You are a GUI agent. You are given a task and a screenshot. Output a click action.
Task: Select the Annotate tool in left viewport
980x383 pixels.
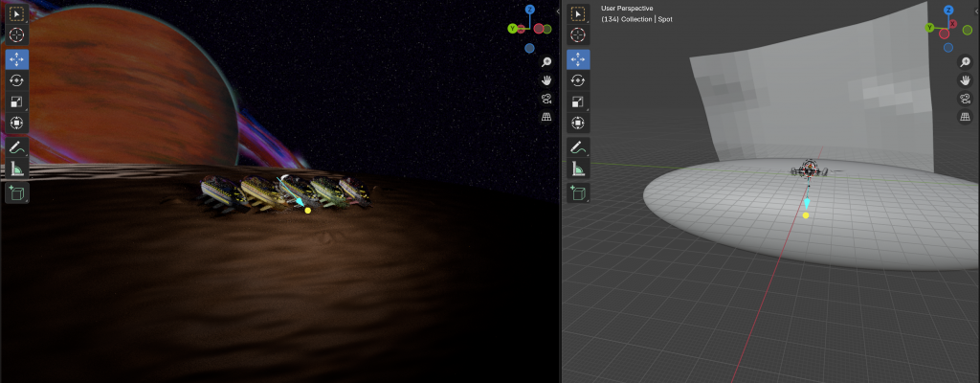17,147
